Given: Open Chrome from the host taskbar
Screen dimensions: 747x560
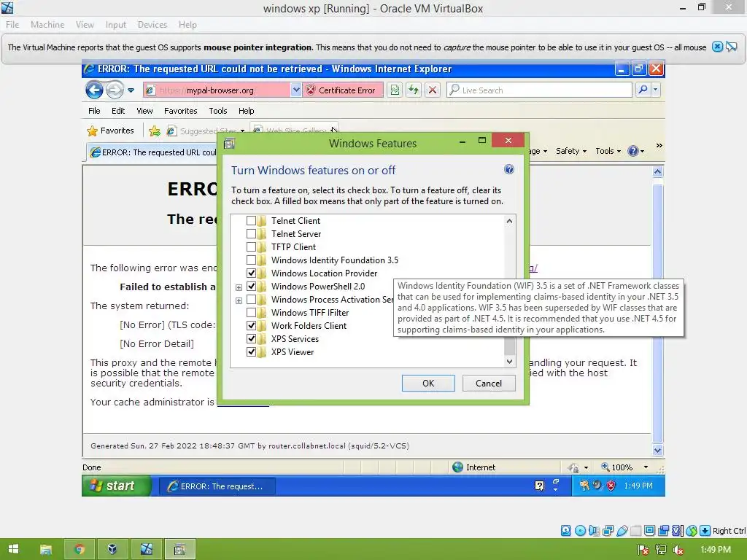Looking at the screenshot, I should 80,549.
